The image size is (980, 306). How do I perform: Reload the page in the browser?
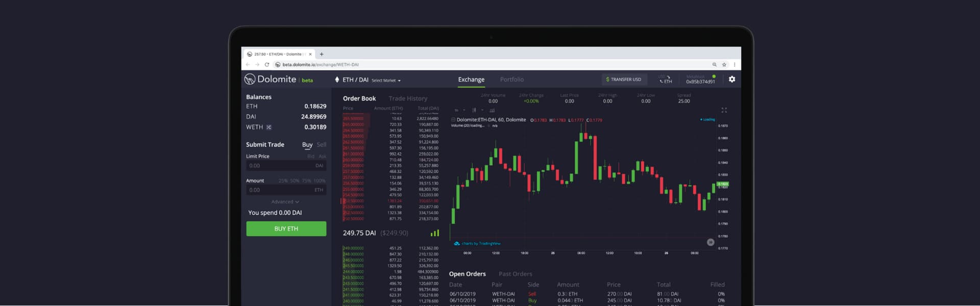266,65
